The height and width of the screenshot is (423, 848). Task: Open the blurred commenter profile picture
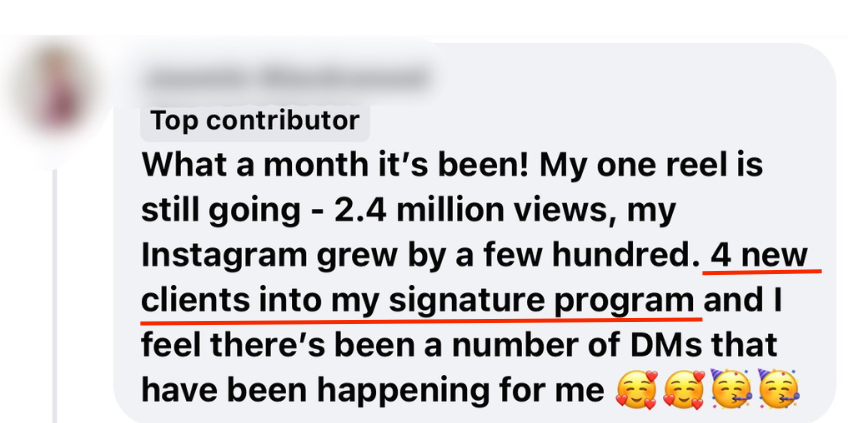click(56, 90)
